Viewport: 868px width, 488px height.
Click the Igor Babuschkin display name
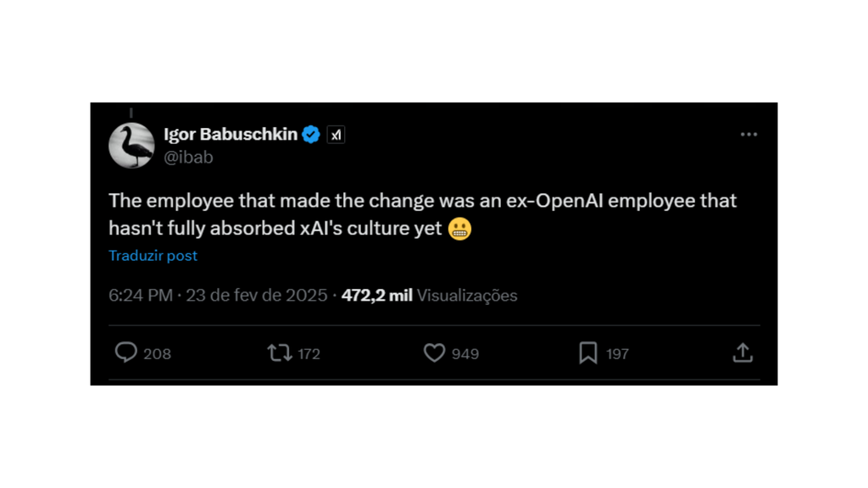(231, 135)
